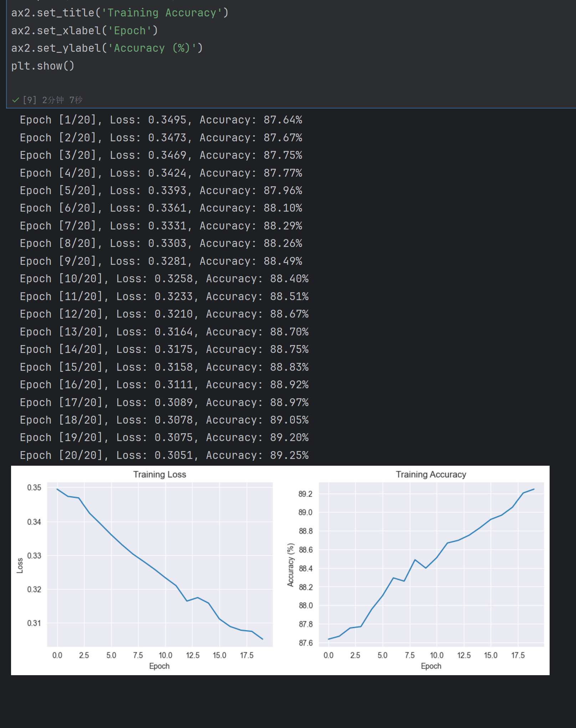Click the green execution success checkmark
This screenshot has width=576, height=728.
[x=15, y=100]
